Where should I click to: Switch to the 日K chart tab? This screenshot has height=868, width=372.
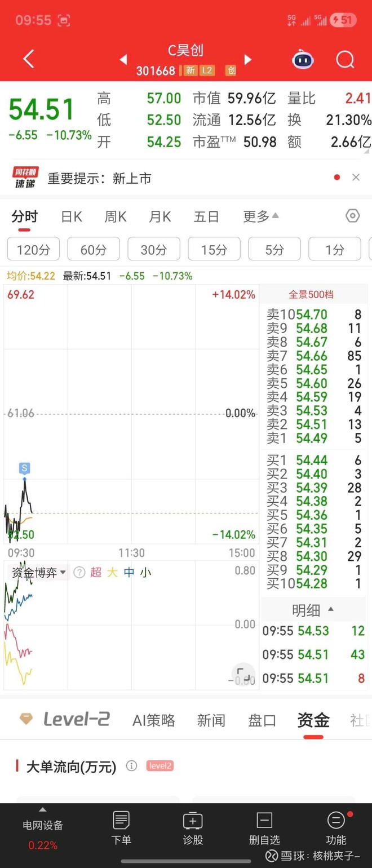click(x=72, y=216)
